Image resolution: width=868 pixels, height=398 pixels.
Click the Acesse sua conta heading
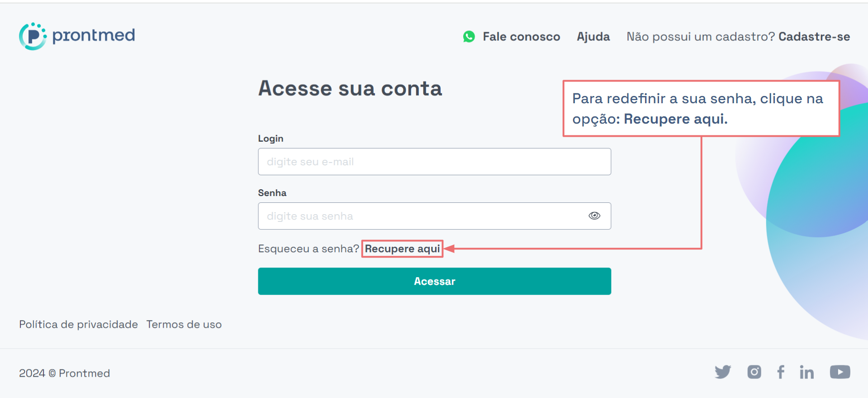(350, 88)
